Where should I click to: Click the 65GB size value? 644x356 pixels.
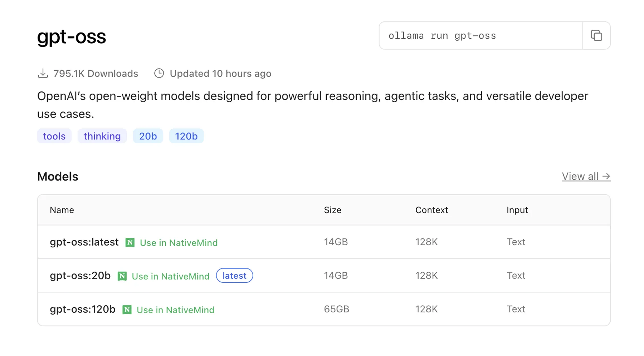pos(337,309)
